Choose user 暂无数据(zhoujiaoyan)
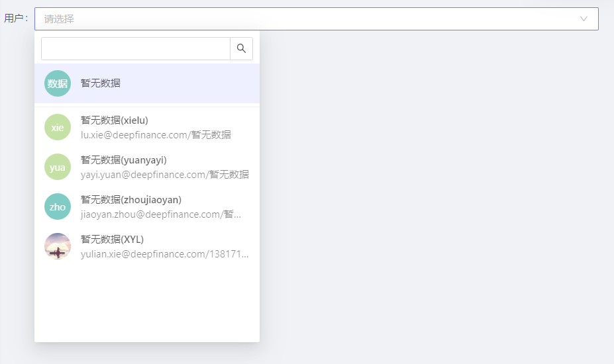 147,206
